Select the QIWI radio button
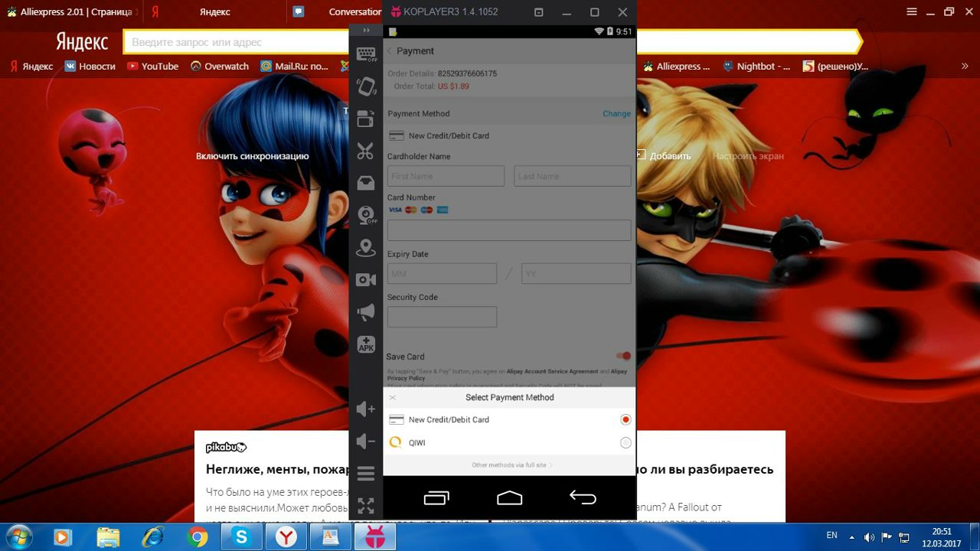The height and width of the screenshot is (551, 980). (626, 442)
